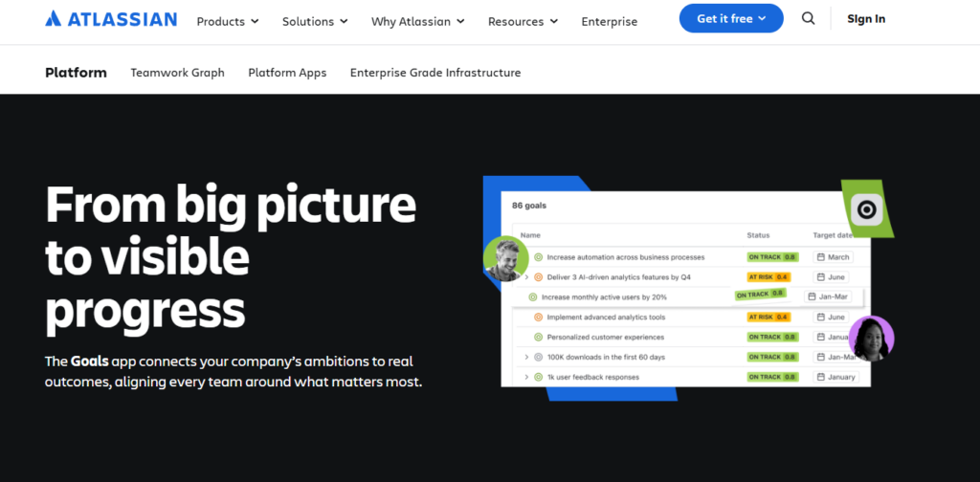Click calendar icon next to January
The width and height of the screenshot is (980, 482).
[820, 377]
